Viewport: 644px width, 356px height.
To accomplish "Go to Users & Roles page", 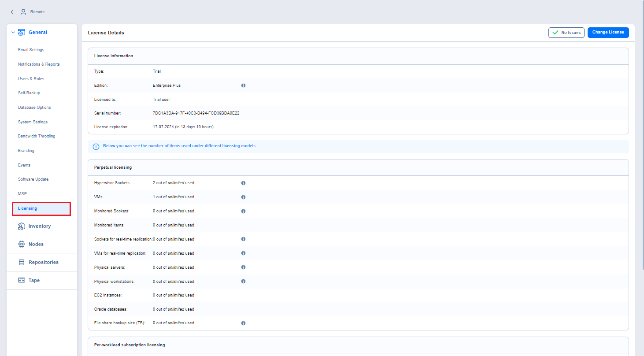I will [x=31, y=79].
